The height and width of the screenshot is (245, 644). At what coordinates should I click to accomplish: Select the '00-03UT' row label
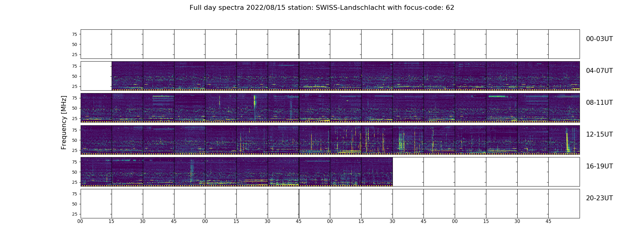click(599, 39)
